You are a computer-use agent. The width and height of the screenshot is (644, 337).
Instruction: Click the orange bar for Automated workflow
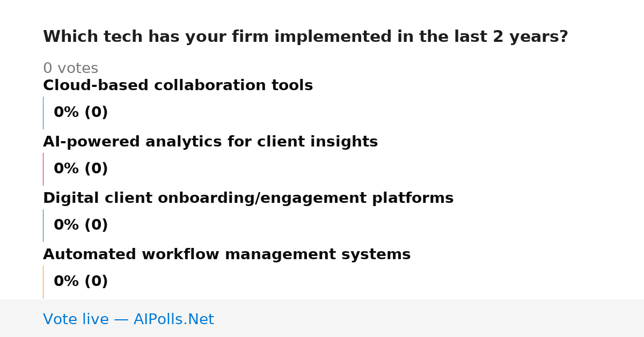(x=43, y=282)
